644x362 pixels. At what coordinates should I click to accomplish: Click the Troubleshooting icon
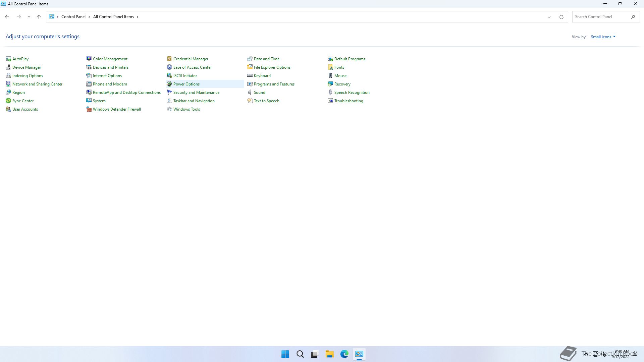330,101
